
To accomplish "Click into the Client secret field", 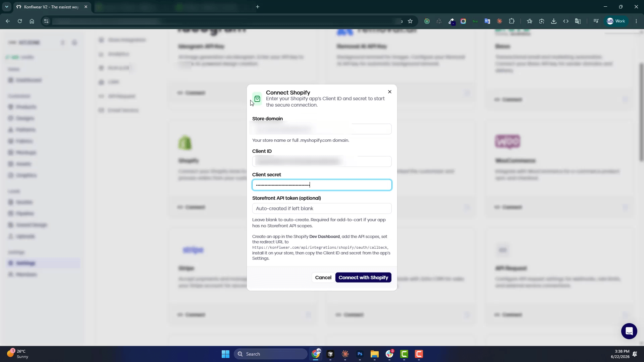I will click(x=322, y=185).
